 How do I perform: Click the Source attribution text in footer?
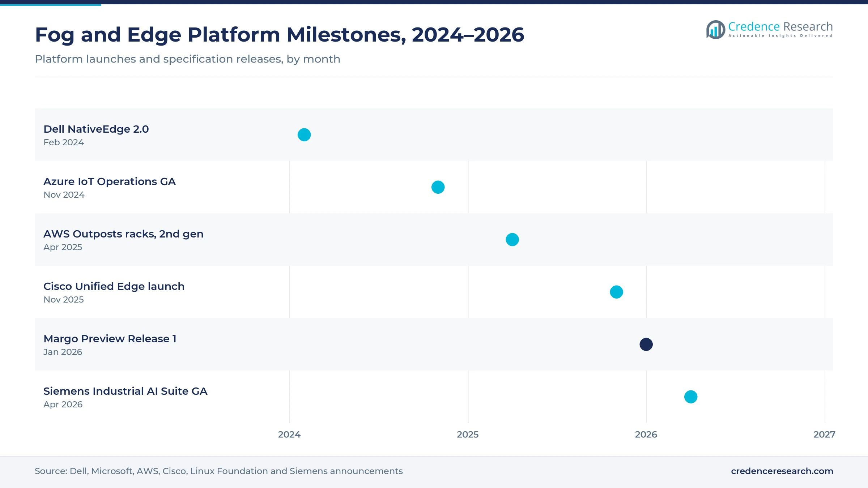[219, 471]
